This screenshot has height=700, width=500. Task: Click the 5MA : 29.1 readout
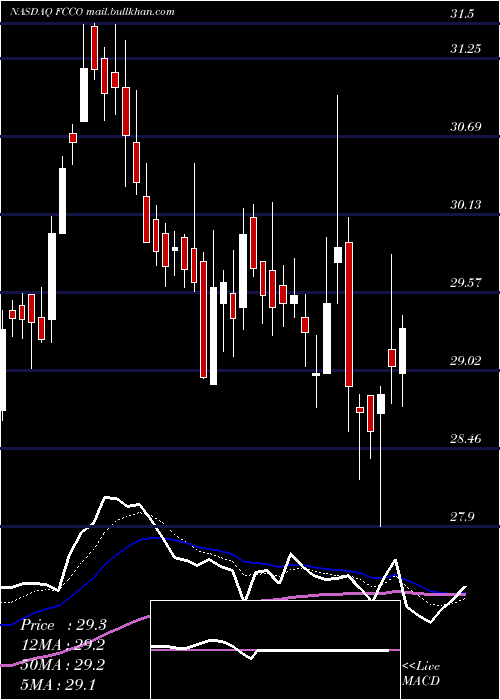58,684
